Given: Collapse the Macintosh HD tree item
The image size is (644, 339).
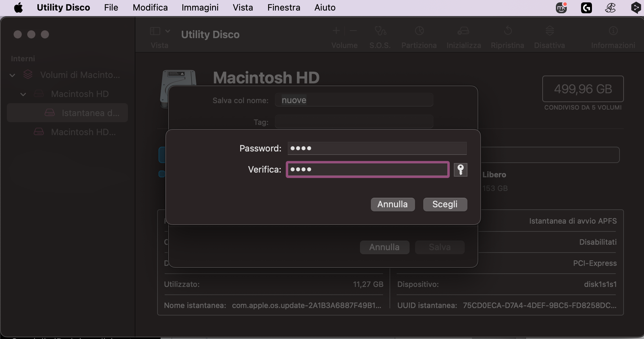Looking at the screenshot, I should tap(23, 94).
